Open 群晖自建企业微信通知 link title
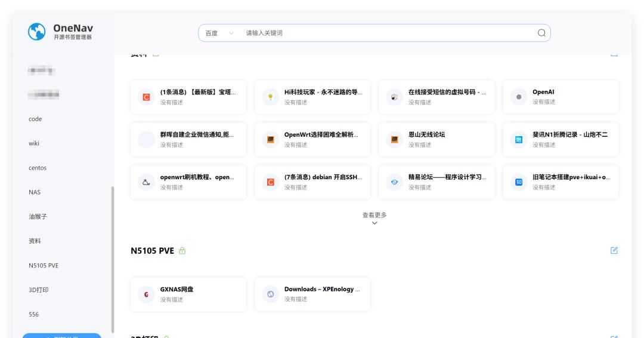 (197, 134)
